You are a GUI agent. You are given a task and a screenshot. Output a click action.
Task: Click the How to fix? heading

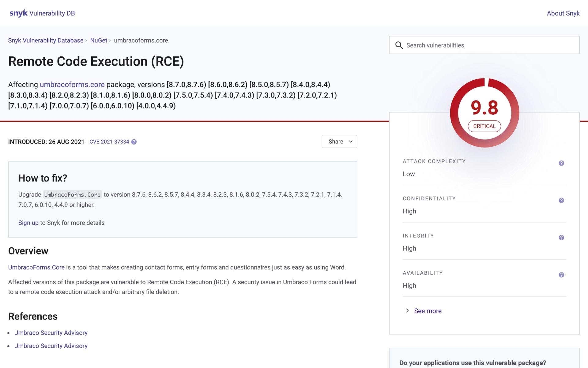coord(43,178)
